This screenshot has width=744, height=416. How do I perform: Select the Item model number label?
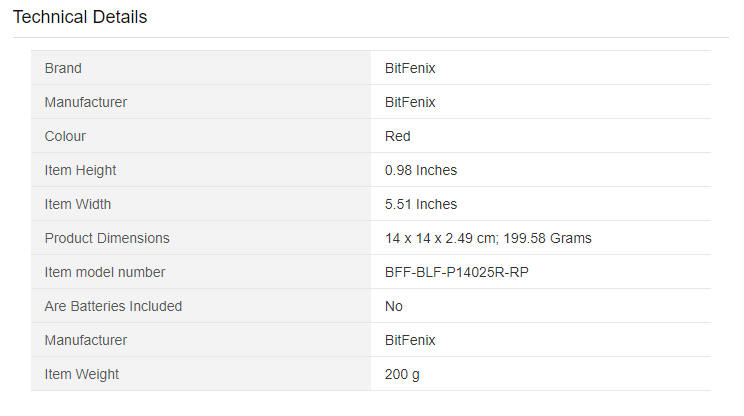105,272
